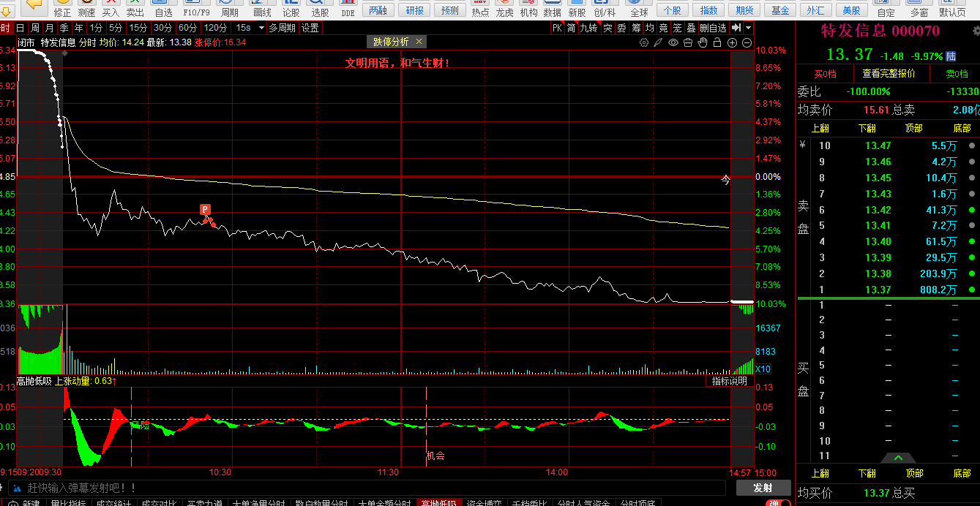980x506 pixels.
Task: Open the F10/F9 info tool
Action: [x=196, y=9]
